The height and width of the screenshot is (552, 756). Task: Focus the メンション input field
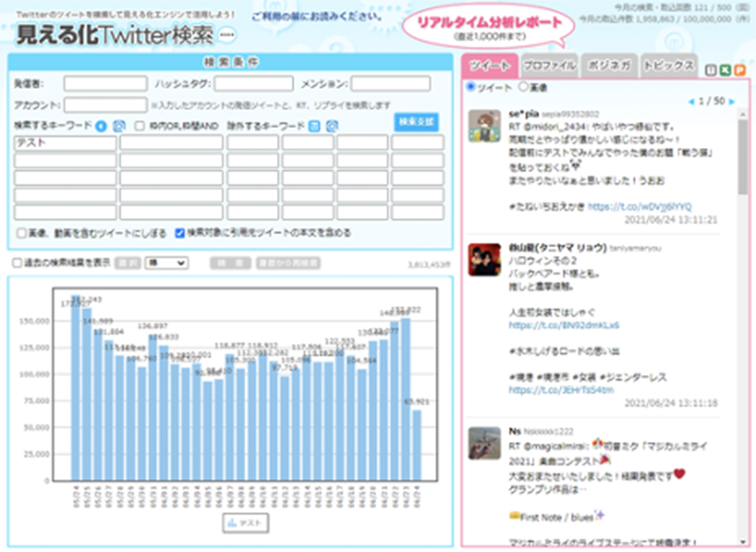(x=390, y=84)
